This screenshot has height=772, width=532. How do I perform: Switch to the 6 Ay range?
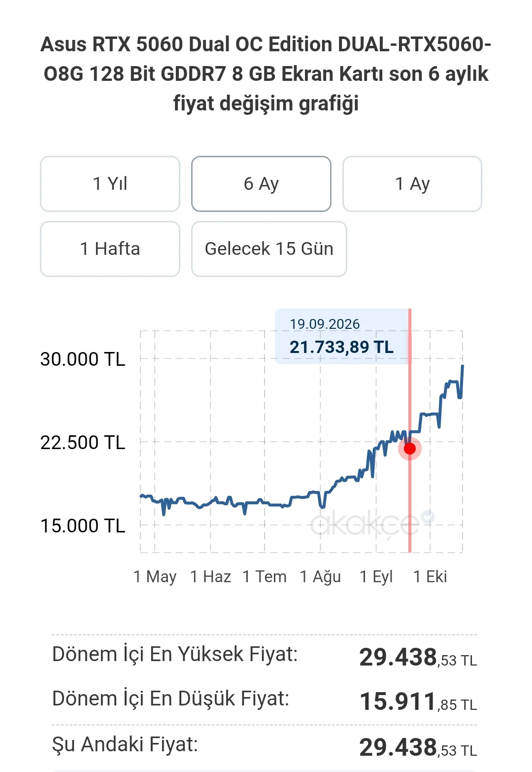tap(261, 184)
